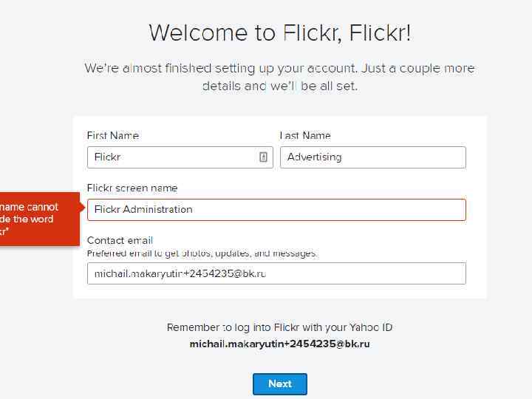Image resolution: width=532 pixels, height=399 pixels.
Task: Focus the Last Name field containing Advertising
Action: [372, 157]
